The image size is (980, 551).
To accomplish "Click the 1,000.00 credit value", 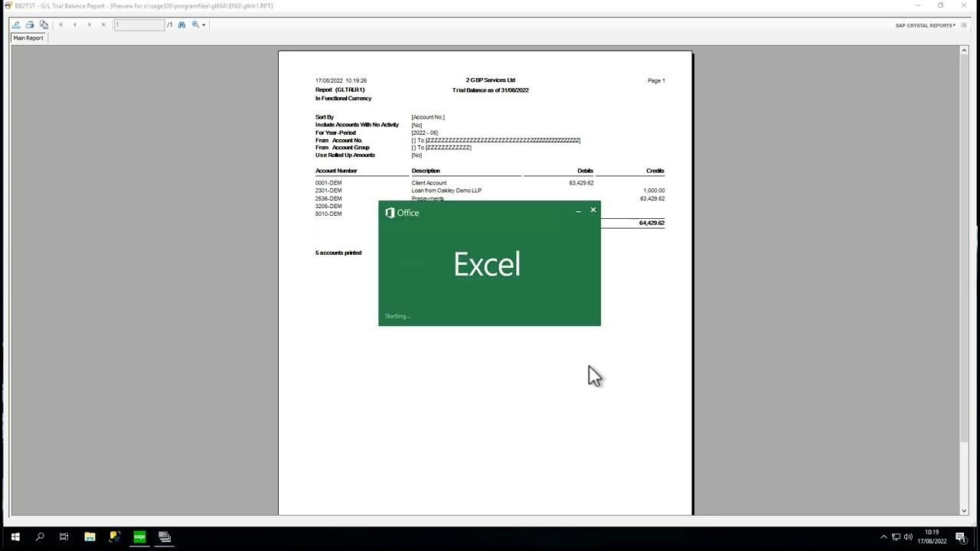I will tap(654, 191).
